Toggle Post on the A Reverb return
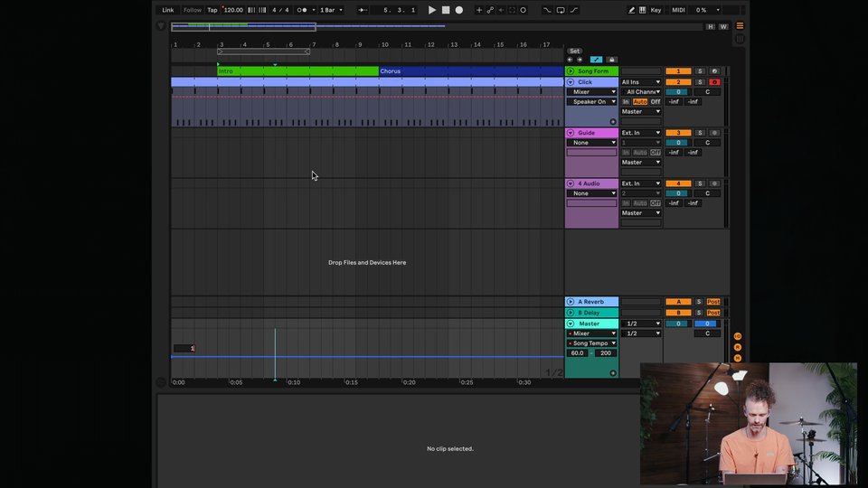The image size is (868, 488). [713, 302]
